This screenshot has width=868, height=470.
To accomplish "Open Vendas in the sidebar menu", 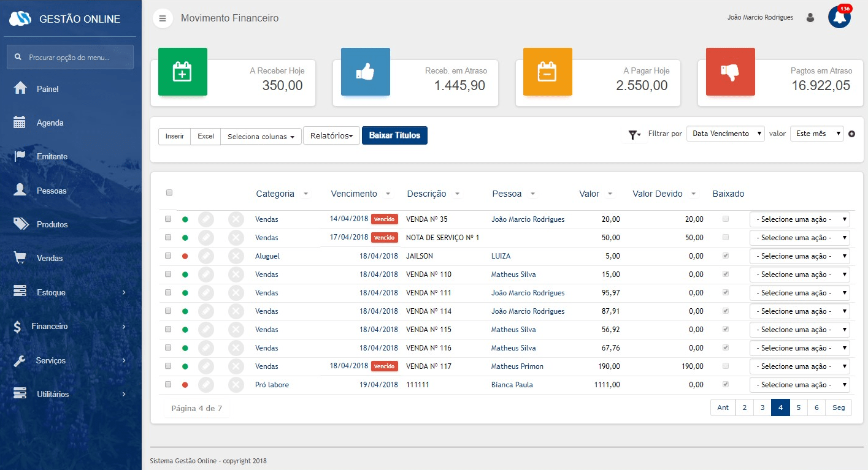I will click(x=50, y=258).
